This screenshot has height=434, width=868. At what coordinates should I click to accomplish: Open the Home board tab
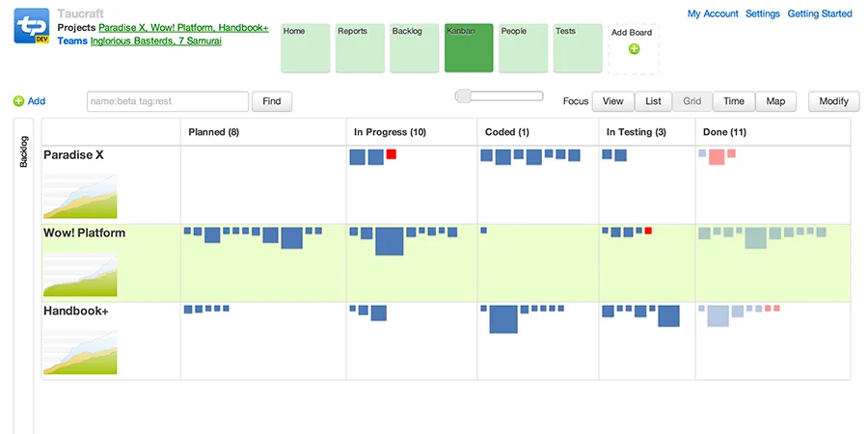[x=306, y=48]
